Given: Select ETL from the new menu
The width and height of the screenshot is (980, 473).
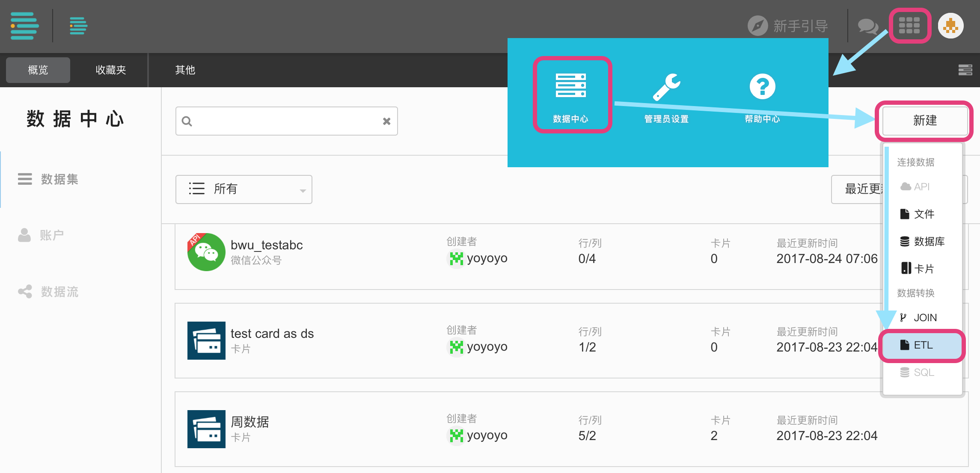Looking at the screenshot, I should [922, 345].
